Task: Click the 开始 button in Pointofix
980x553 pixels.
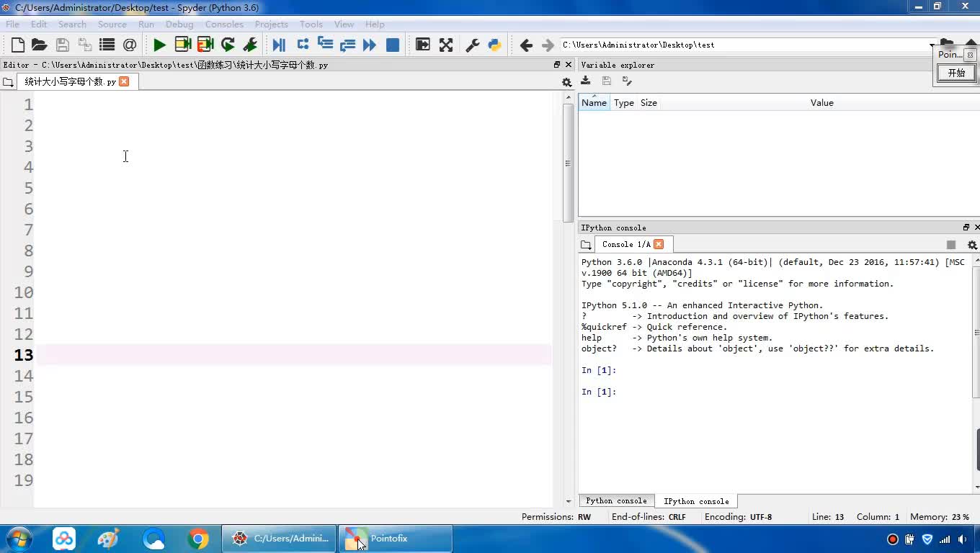Action: [x=956, y=73]
